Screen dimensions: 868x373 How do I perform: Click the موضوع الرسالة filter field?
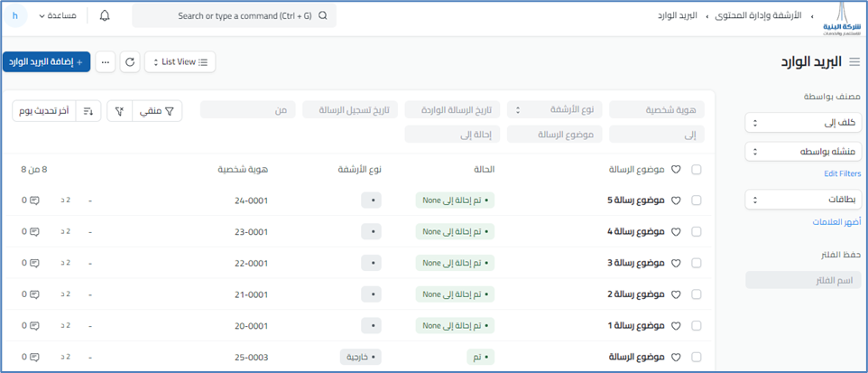coord(554,135)
